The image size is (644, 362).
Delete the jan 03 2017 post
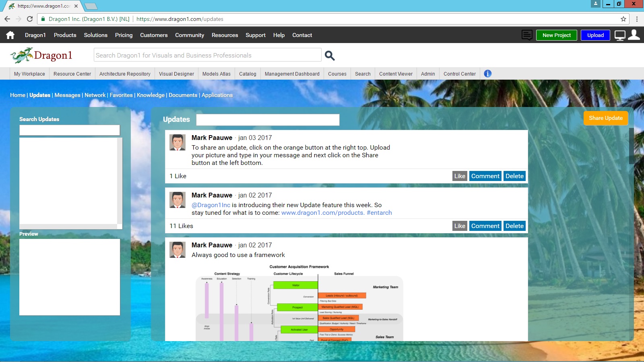click(514, 176)
